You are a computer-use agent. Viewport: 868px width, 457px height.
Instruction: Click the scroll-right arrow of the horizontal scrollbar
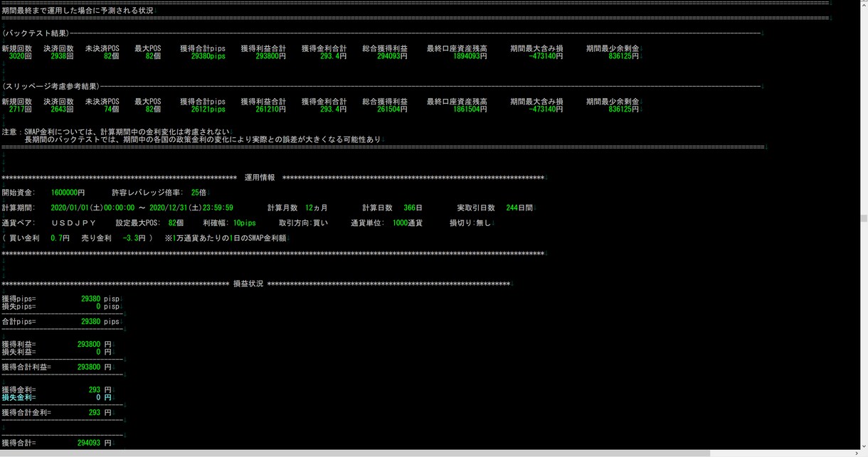[x=856, y=453]
